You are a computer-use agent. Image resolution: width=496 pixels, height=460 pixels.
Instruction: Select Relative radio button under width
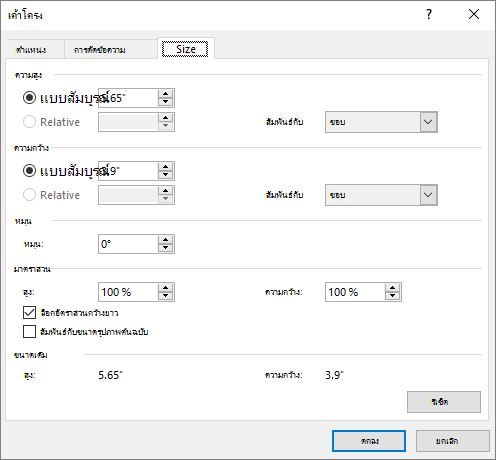tap(29, 195)
